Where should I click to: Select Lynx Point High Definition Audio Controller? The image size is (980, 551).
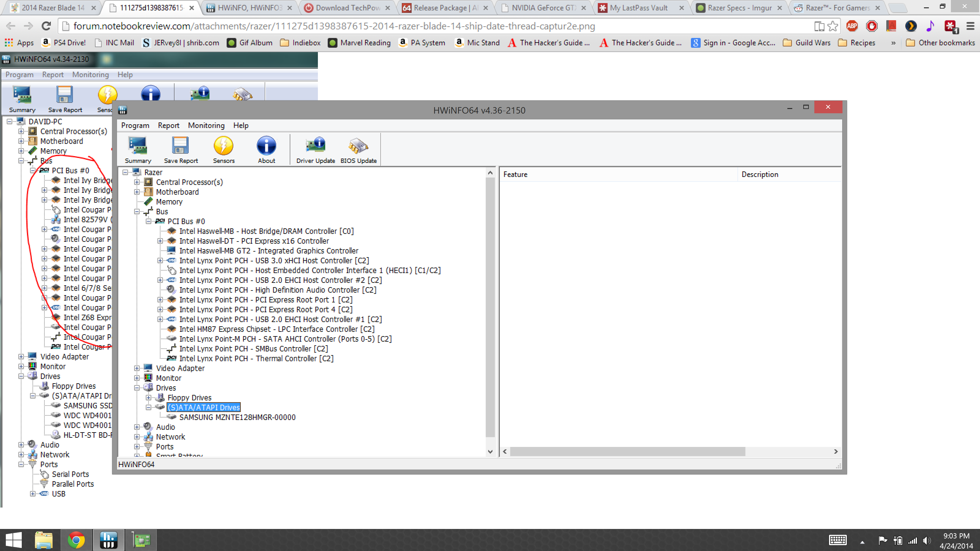click(278, 290)
